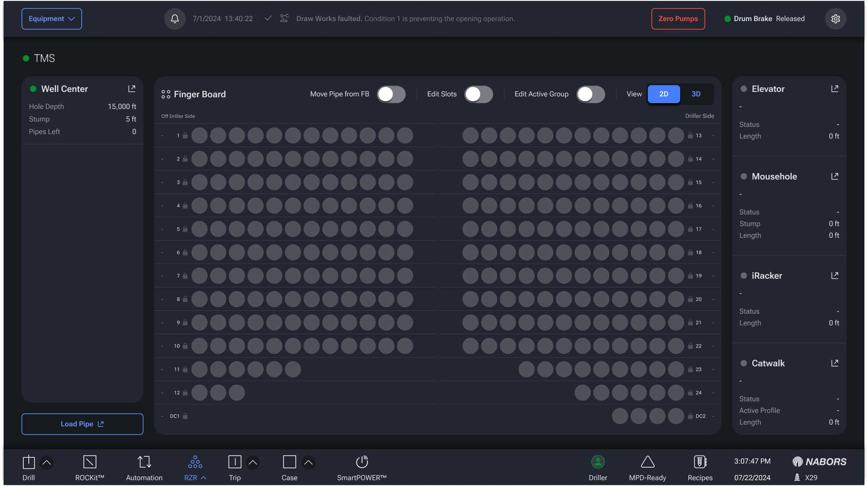Click the X29 rig label
868x486 pixels.
[x=806, y=477]
